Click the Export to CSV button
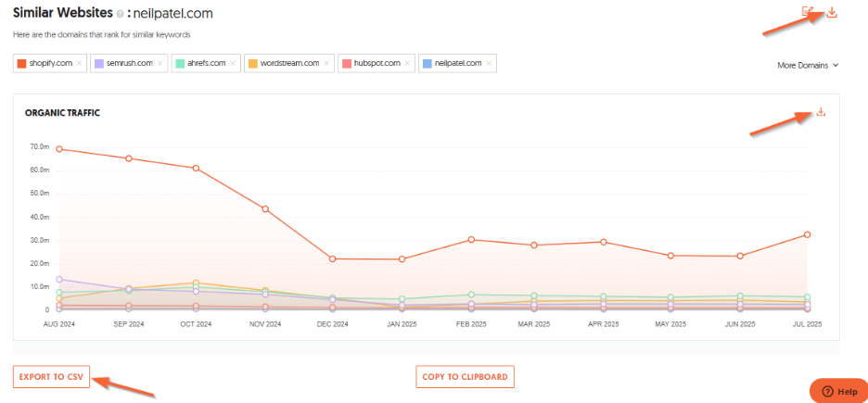Image resolution: width=868 pixels, height=403 pixels. pos(52,377)
